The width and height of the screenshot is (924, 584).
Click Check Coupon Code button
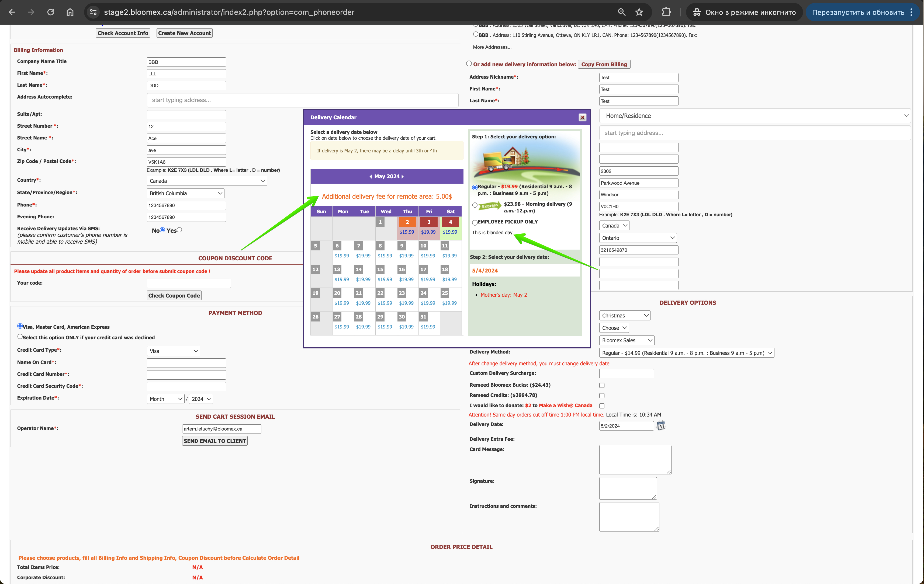point(174,295)
